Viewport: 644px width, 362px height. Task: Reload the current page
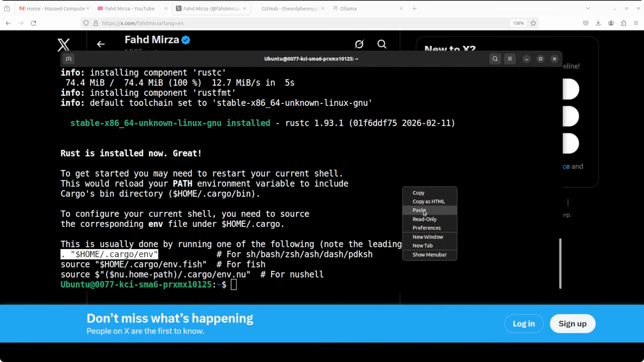33,23
